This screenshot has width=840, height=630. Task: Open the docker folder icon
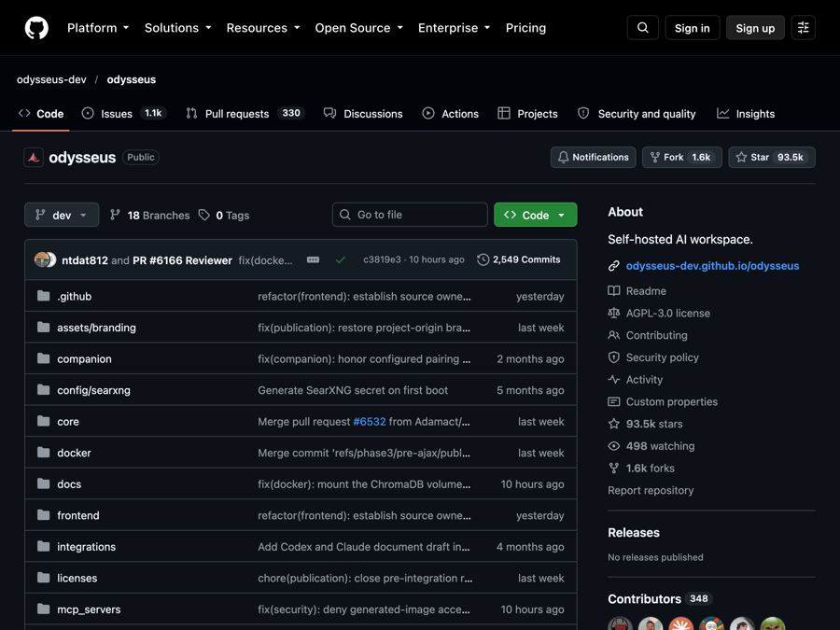point(43,452)
